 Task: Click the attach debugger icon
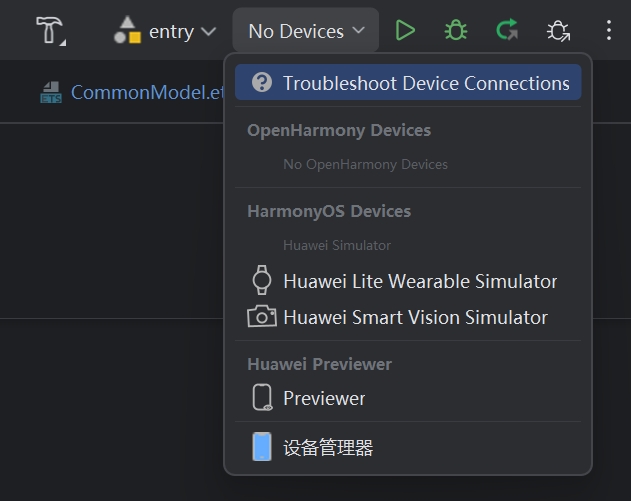tap(558, 31)
